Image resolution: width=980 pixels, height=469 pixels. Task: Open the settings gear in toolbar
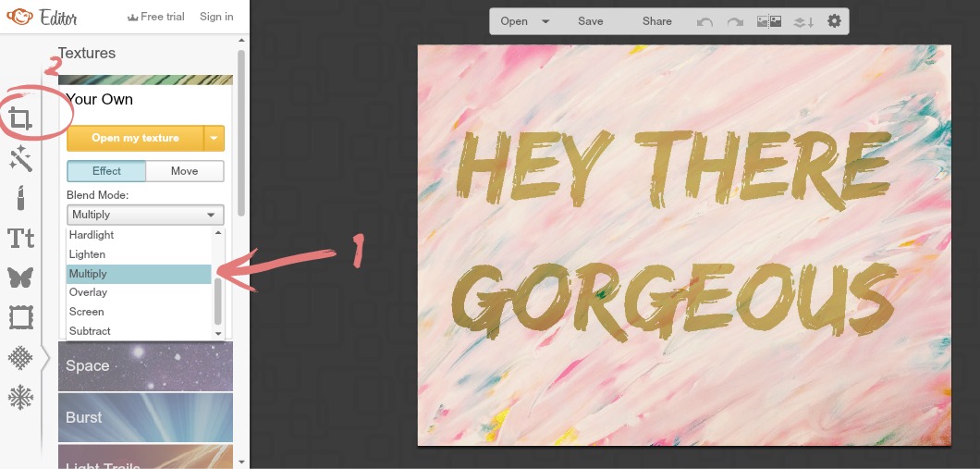click(x=834, y=21)
